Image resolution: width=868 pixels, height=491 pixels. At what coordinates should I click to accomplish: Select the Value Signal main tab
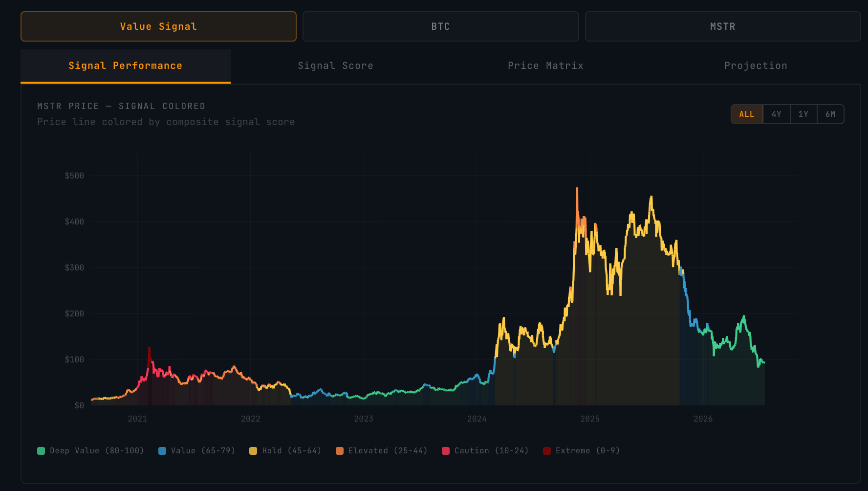point(158,26)
